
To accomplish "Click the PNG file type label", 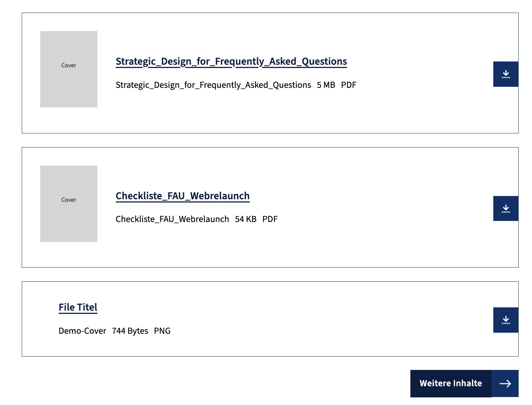I will [162, 331].
